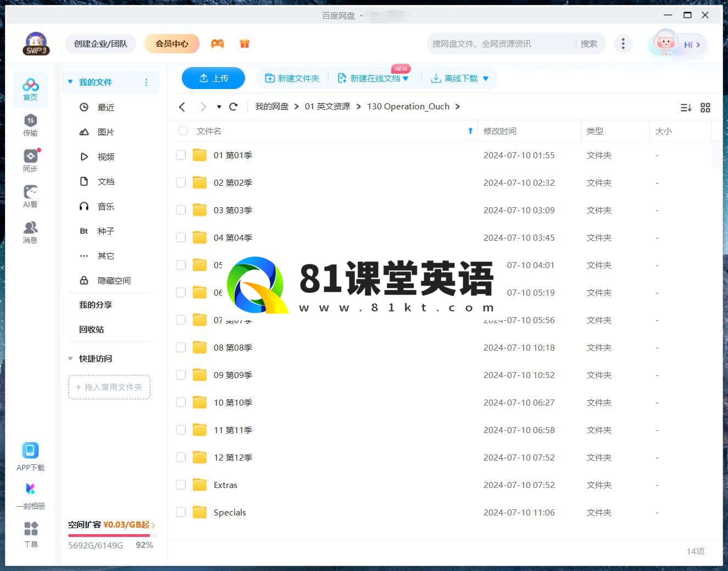Go back with the left arrow

[x=182, y=107]
